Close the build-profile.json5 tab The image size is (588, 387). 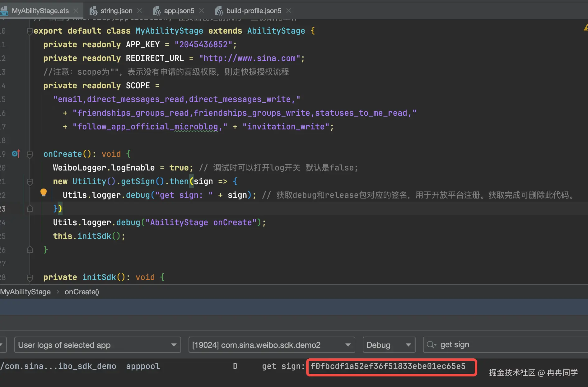[289, 11]
